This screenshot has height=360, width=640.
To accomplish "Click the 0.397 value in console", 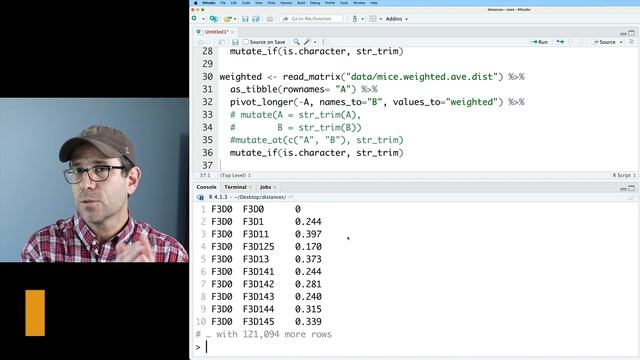I will point(308,234).
